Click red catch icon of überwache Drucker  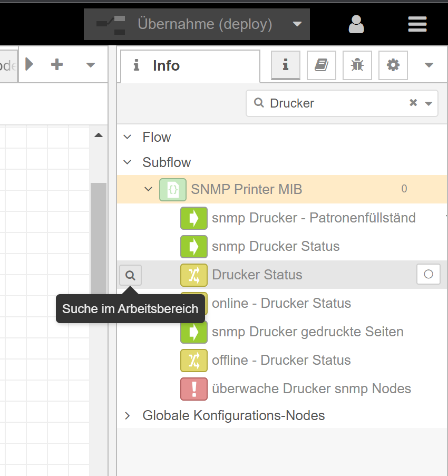click(194, 389)
